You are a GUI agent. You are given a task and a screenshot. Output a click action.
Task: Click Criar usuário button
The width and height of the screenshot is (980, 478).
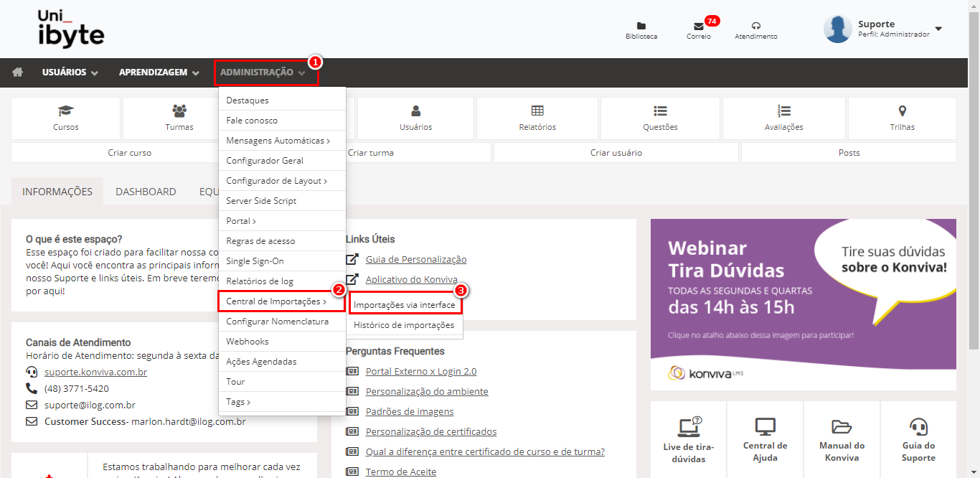coord(616,153)
